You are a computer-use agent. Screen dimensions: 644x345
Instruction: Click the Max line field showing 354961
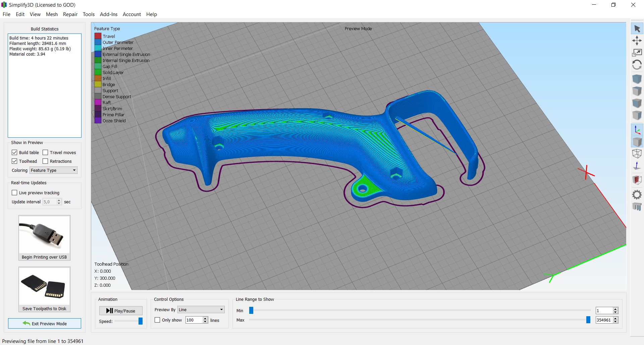pos(604,320)
